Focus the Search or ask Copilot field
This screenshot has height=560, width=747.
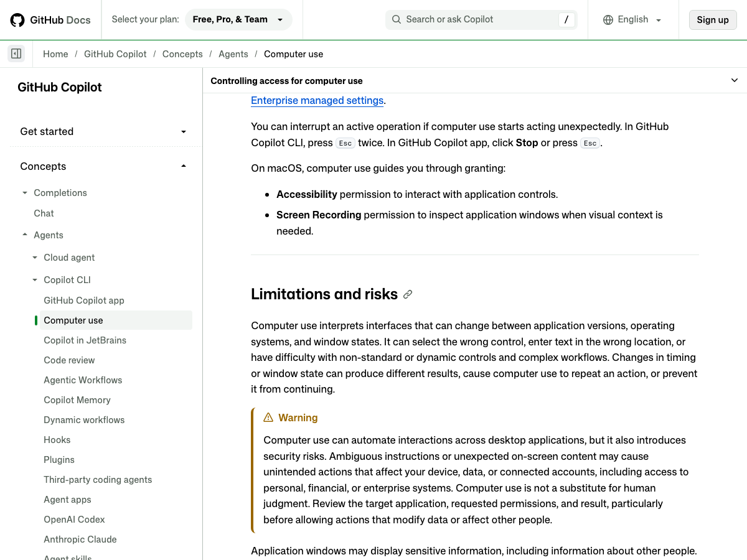481,20
